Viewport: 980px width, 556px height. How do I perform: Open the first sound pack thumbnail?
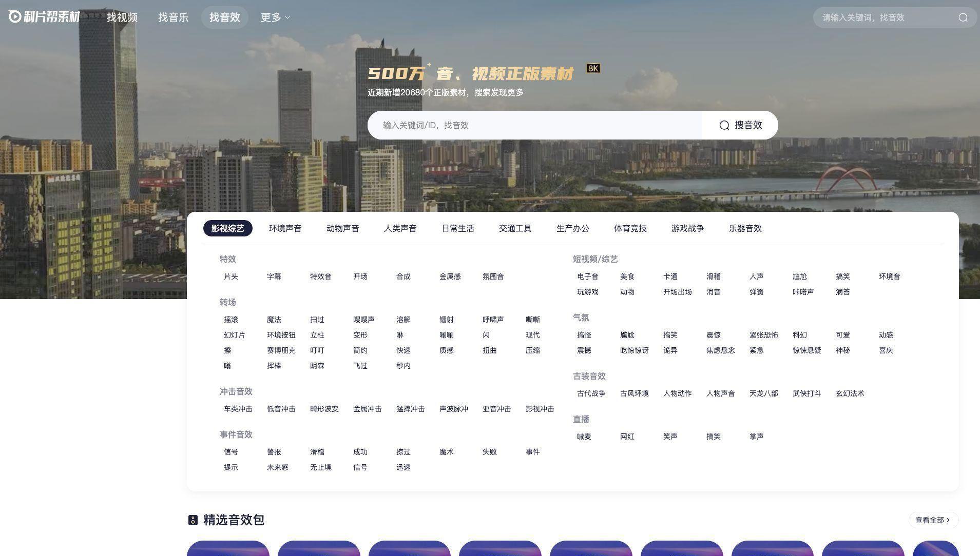click(x=228, y=548)
